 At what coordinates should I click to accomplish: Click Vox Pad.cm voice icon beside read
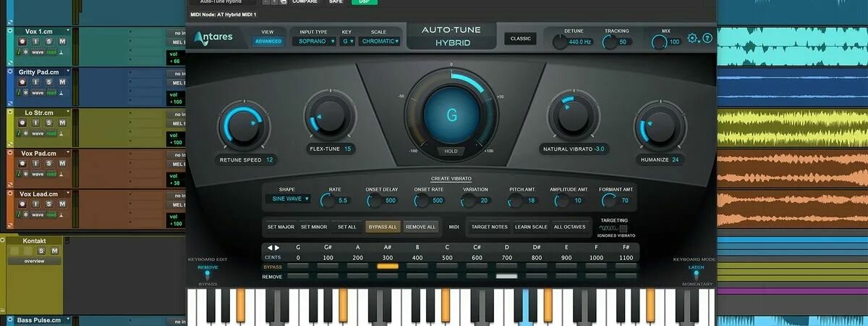click(x=61, y=174)
